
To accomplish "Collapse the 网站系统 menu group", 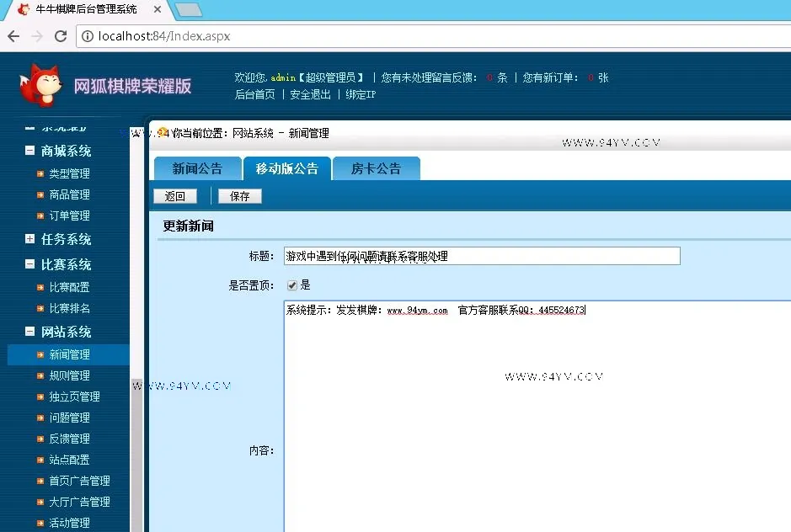I will pos(29,332).
